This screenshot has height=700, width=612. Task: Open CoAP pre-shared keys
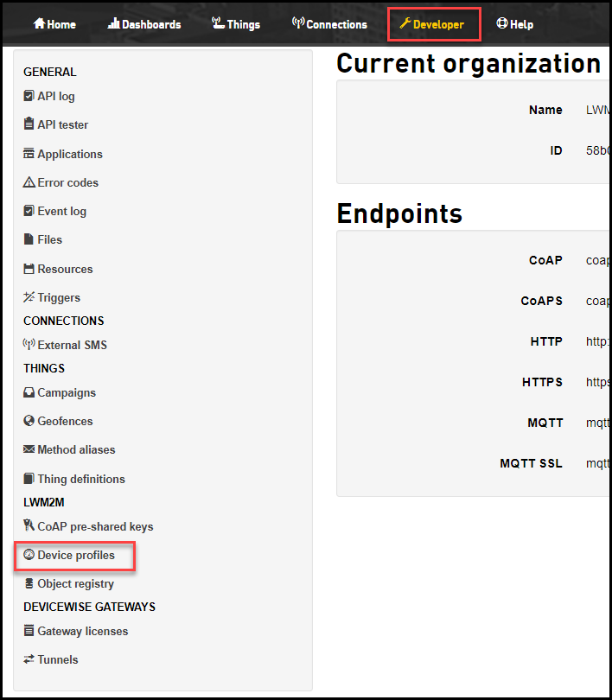click(88, 526)
